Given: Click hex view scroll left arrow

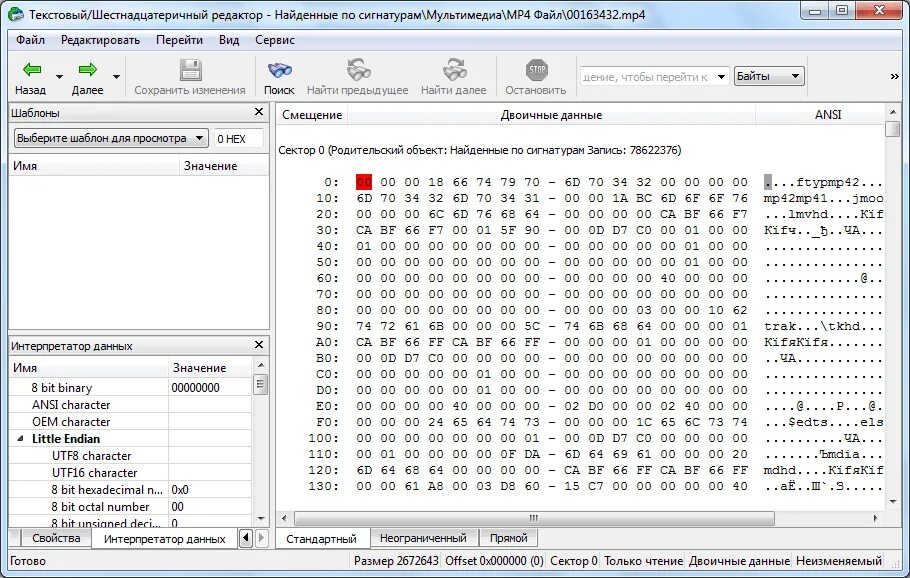Looking at the screenshot, I should 284,518.
